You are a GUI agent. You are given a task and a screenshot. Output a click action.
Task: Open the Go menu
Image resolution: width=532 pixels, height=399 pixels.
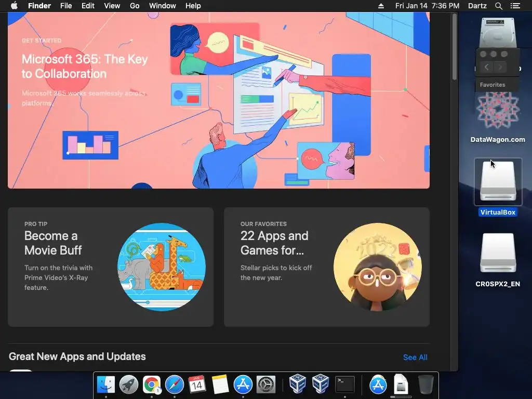tap(135, 6)
